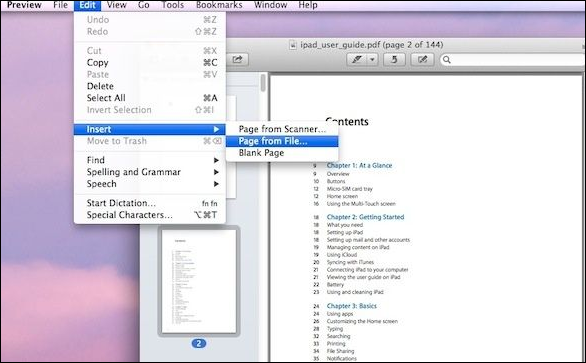Click Using apps contents entry
This screenshot has width=586, height=363.
(340, 314)
